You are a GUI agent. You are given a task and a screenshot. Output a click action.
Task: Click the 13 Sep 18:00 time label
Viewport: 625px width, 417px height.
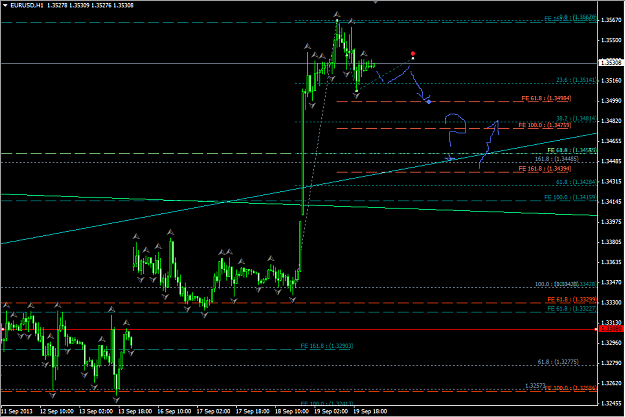(135, 411)
